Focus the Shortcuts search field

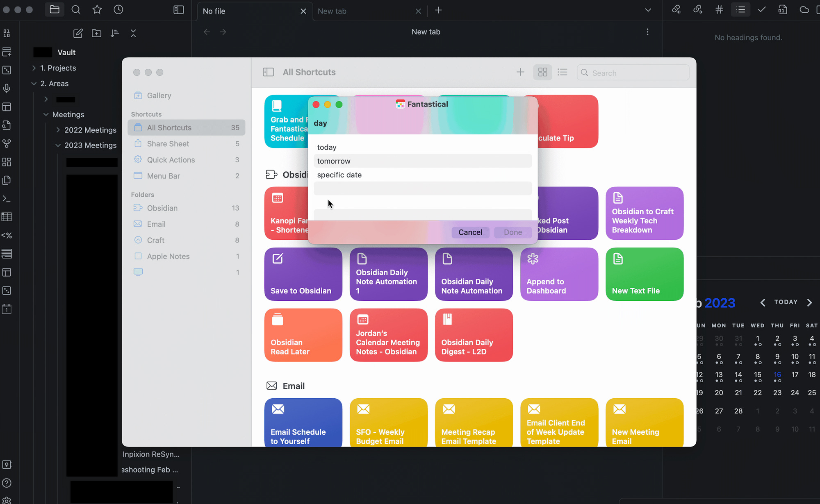click(x=633, y=73)
